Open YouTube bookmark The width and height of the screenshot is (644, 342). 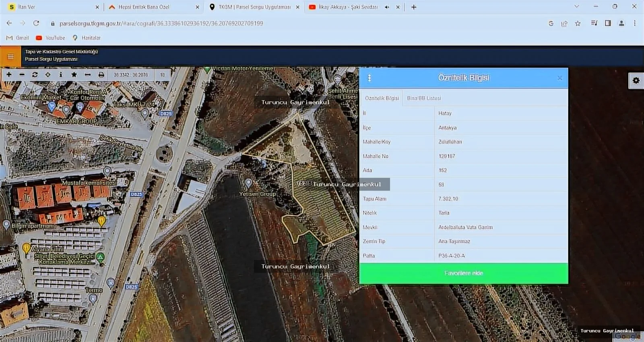point(50,38)
